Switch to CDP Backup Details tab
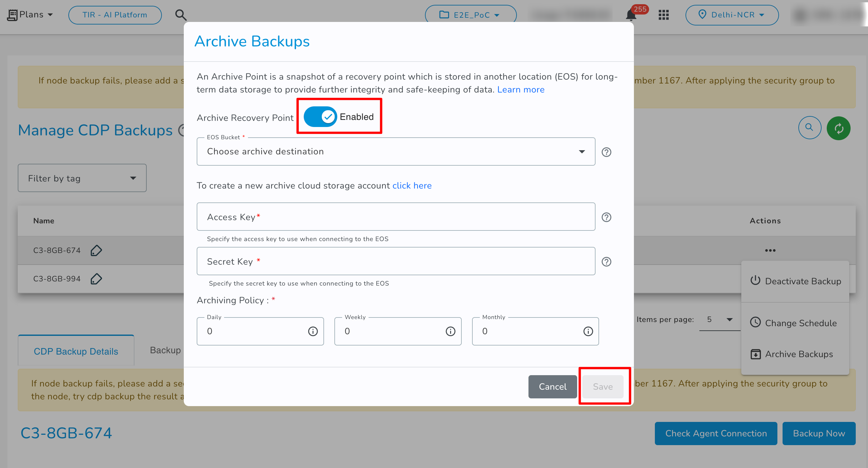This screenshot has height=468, width=868. [x=76, y=351]
